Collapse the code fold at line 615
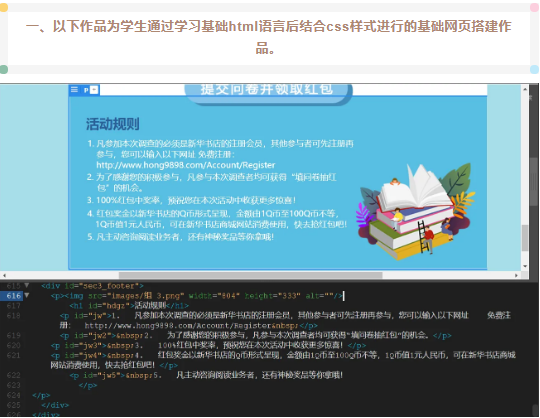This screenshot has height=418, width=540. pyautogui.click(x=27, y=285)
